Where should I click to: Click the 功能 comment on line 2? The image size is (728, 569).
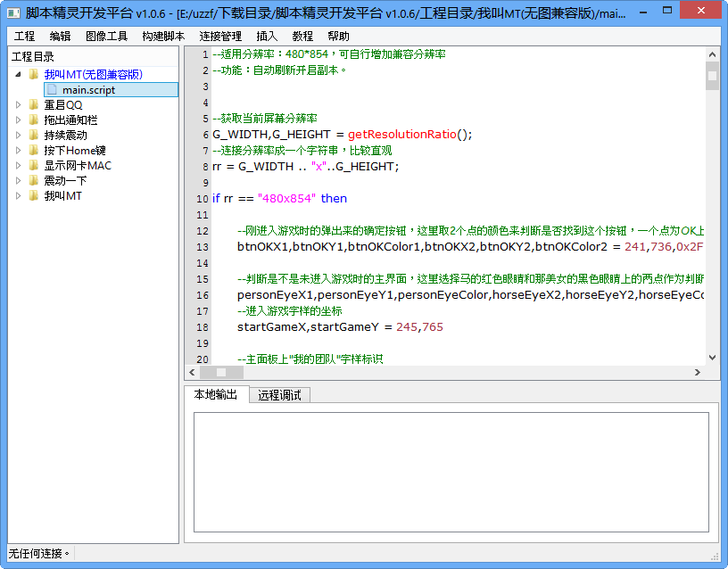pos(279,70)
